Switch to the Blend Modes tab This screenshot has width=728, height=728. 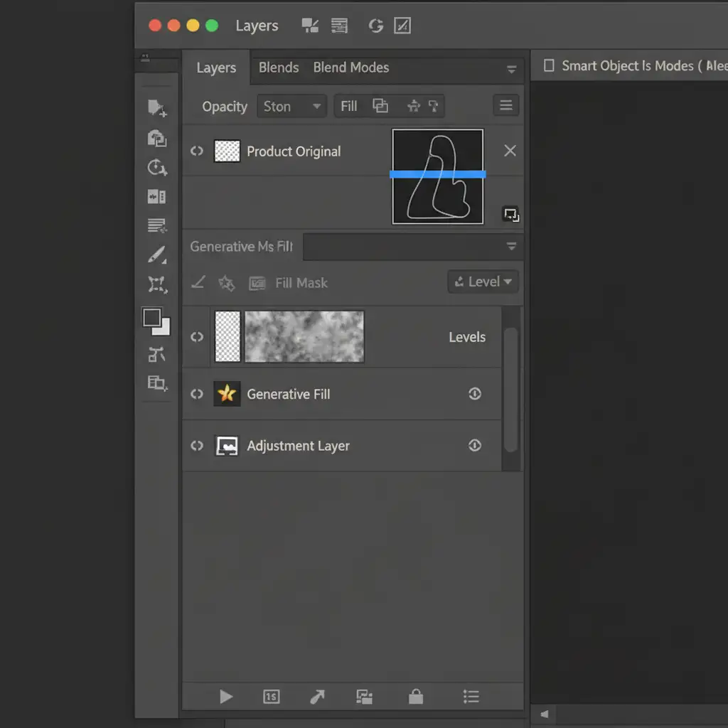click(x=350, y=68)
